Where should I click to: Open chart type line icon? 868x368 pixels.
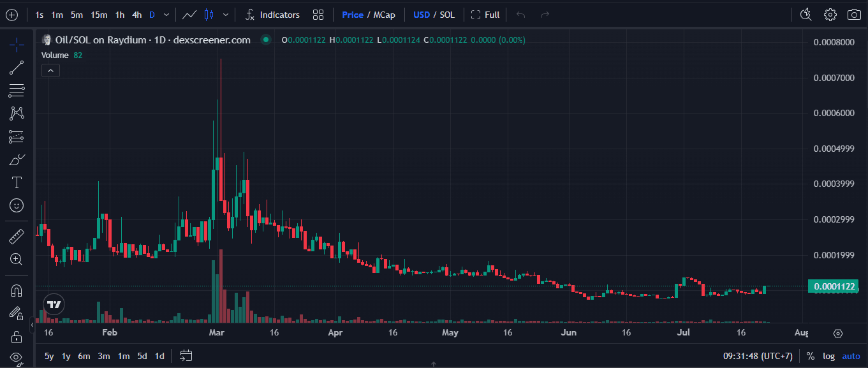(189, 15)
